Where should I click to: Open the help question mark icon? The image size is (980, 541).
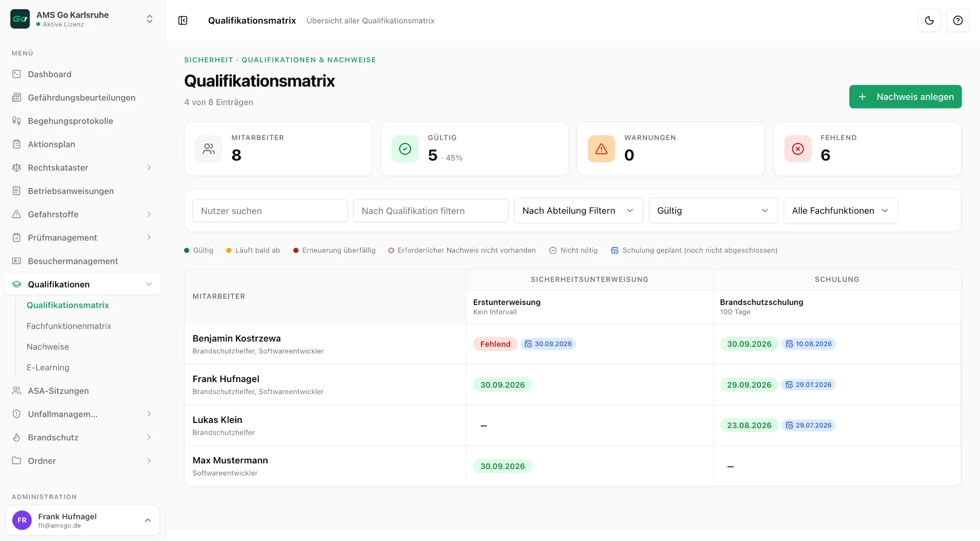coord(958,20)
